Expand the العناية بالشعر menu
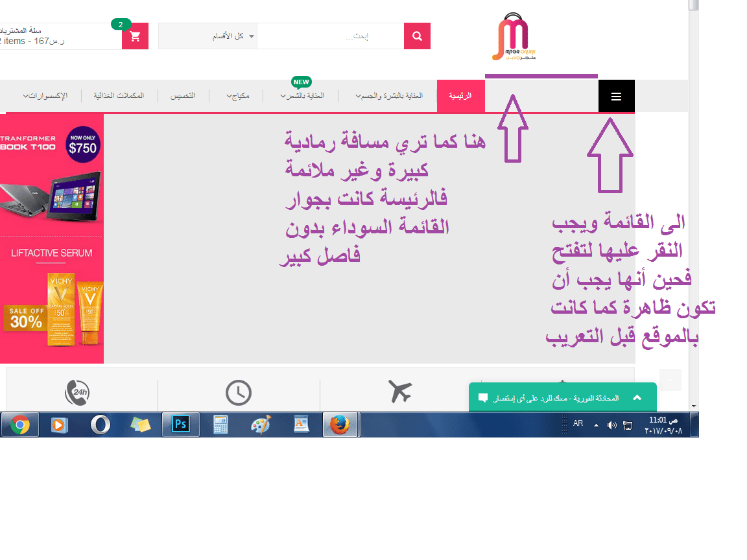The image size is (747, 560). click(302, 96)
